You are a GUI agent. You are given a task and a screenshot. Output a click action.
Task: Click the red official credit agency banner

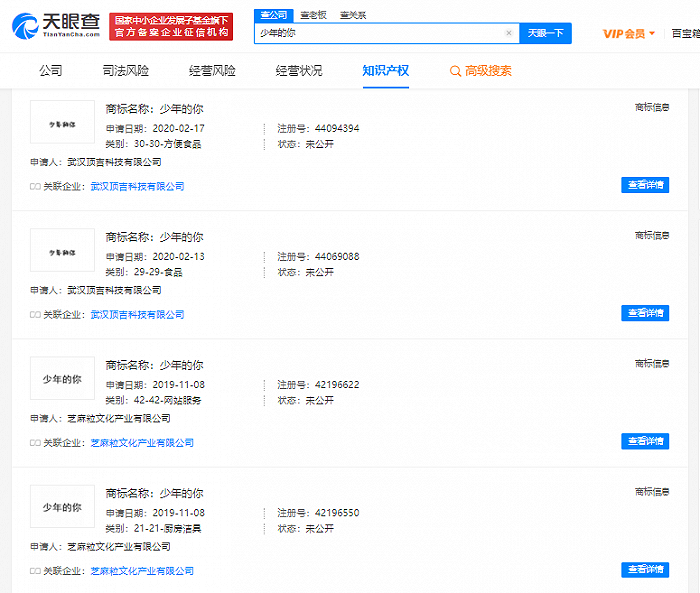coord(171,26)
